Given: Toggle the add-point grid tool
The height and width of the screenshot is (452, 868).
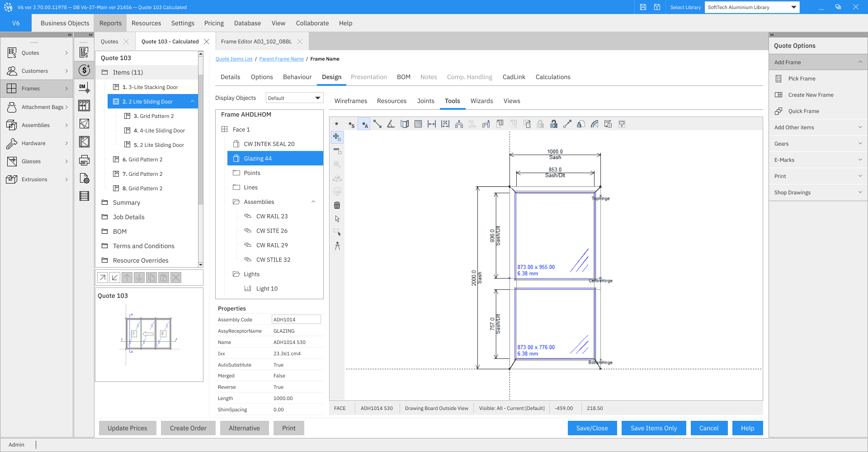Looking at the screenshot, I should pyautogui.click(x=337, y=137).
